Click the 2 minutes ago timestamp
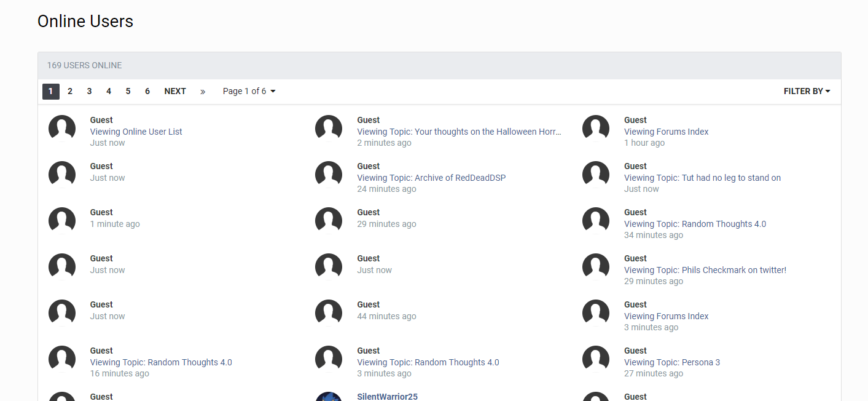Image resolution: width=868 pixels, height=401 pixels. pyautogui.click(x=385, y=143)
